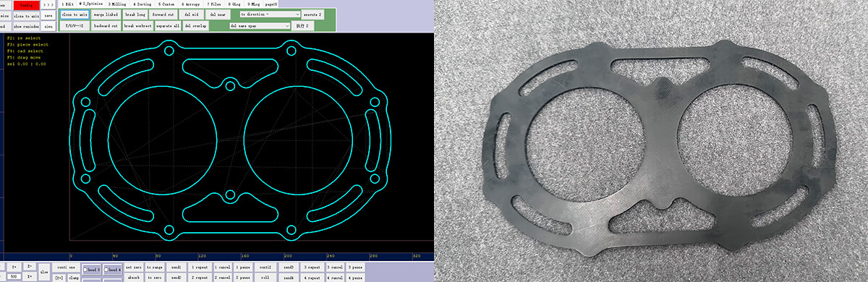Screen dimensions: 868x282
Task: Click the separate all button
Action: point(168,26)
